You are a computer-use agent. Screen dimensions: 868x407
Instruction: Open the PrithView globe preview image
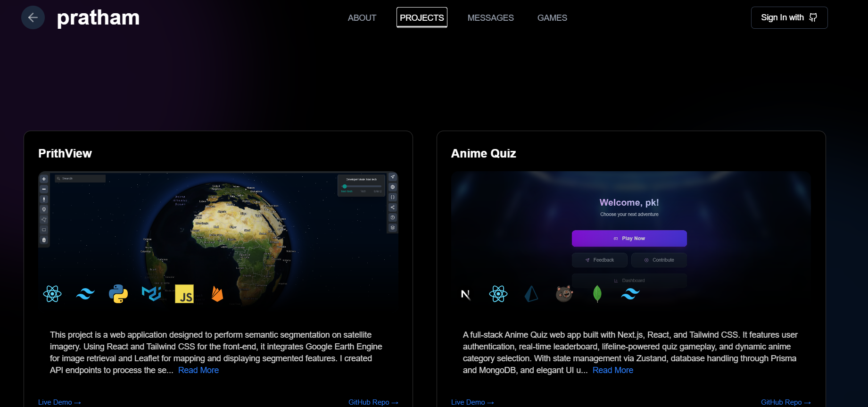tap(218, 241)
